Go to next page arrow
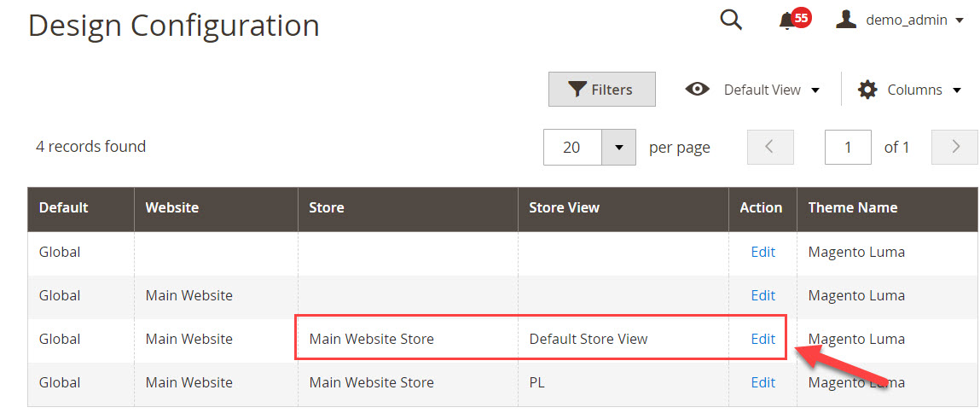The height and width of the screenshot is (419, 980). 954,147
